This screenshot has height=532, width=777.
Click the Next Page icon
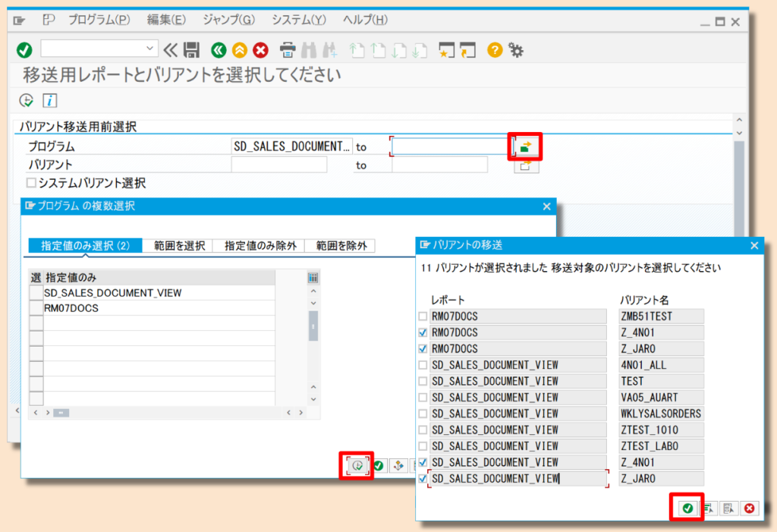pos(398,49)
